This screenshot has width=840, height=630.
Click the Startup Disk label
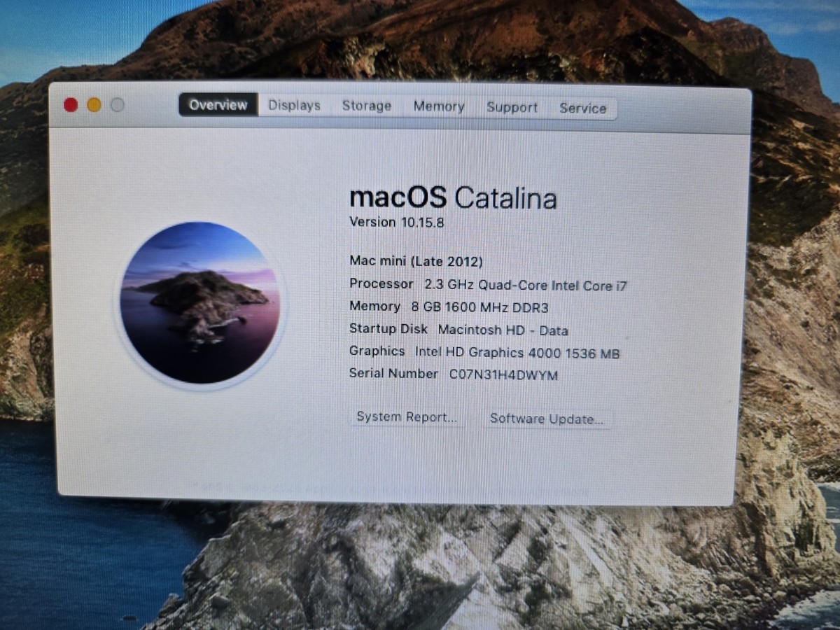[x=388, y=329]
